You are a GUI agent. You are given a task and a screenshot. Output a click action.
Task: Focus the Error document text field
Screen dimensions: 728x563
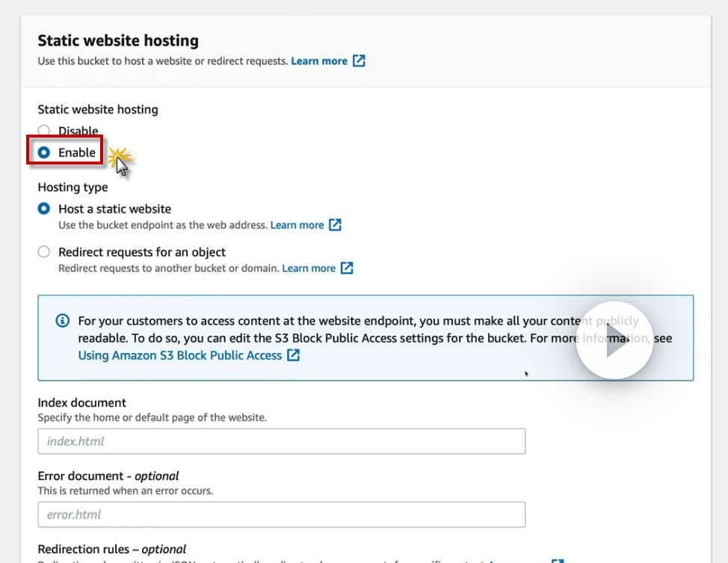coord(282,514)
